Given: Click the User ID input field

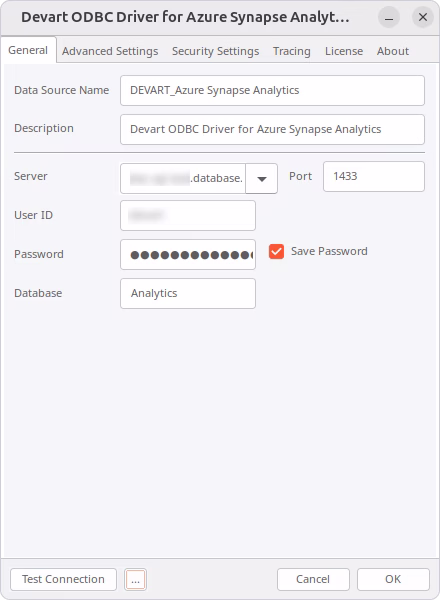Looking at the screenshot, I should [x=188, y=215].
